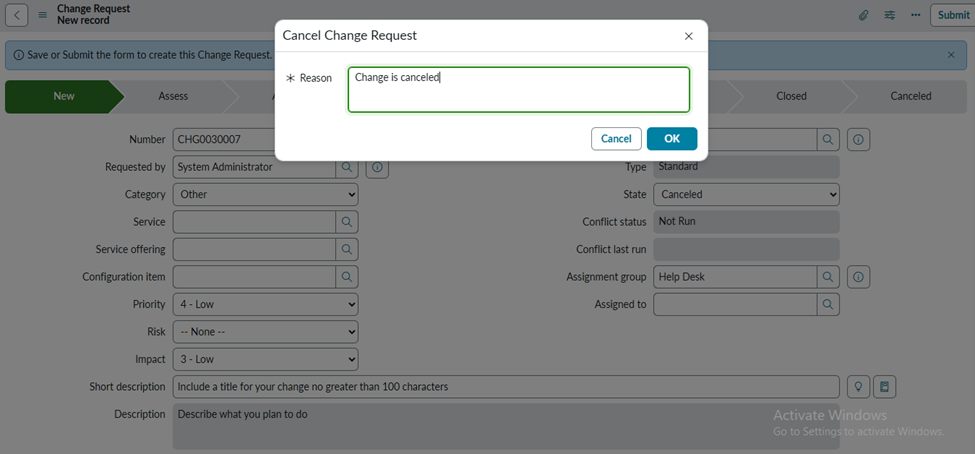Click the lightbulb icon beside Short description
Image resolution: width=975 pixels, height=454 pixels.
point(857,386)
